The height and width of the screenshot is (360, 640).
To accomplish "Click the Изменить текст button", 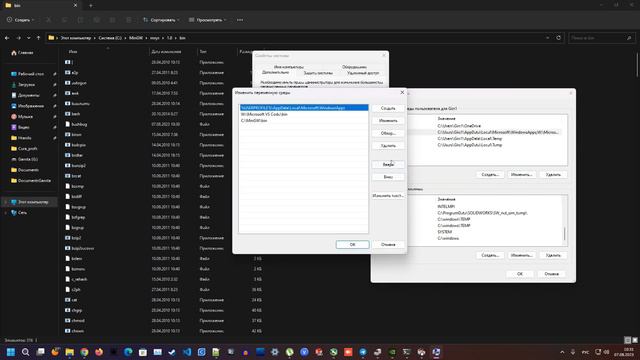I will [x=388, y=196].
